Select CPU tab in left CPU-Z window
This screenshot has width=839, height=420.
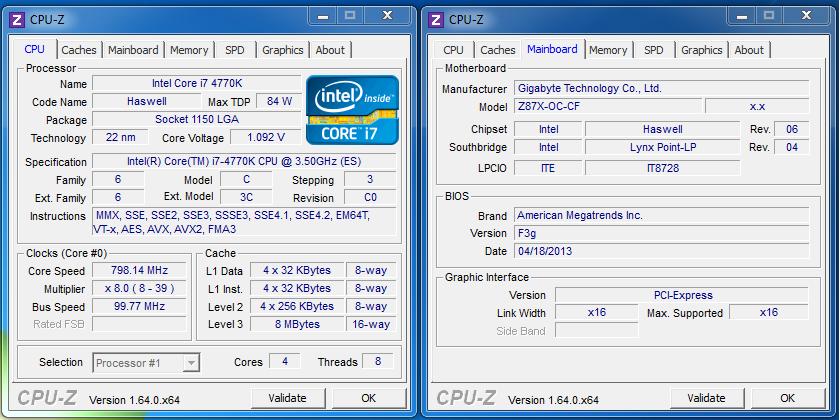tap(34, 49)
